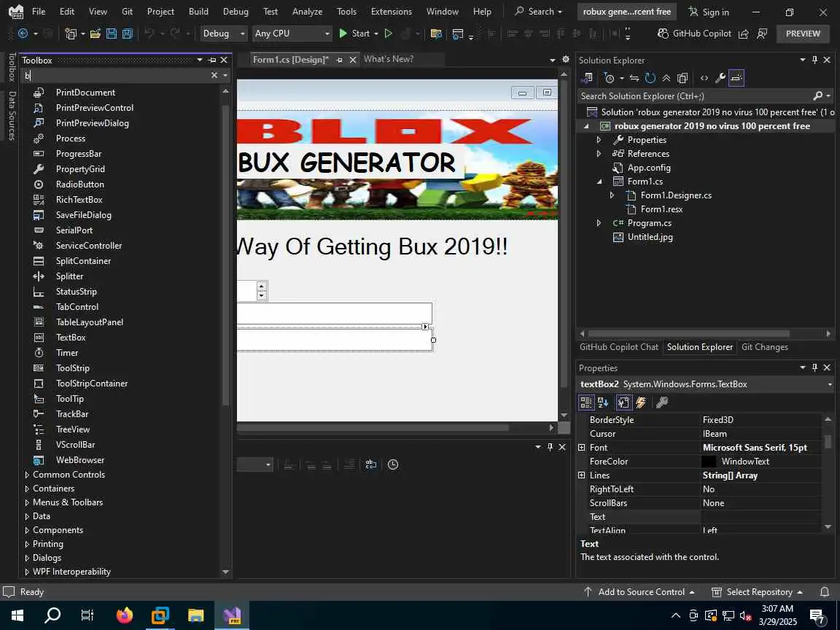Click the Alphabetical sort icon in Properties panel
Image resolution: width=840 pixels, height=630 pixels.
pos(603,402)
